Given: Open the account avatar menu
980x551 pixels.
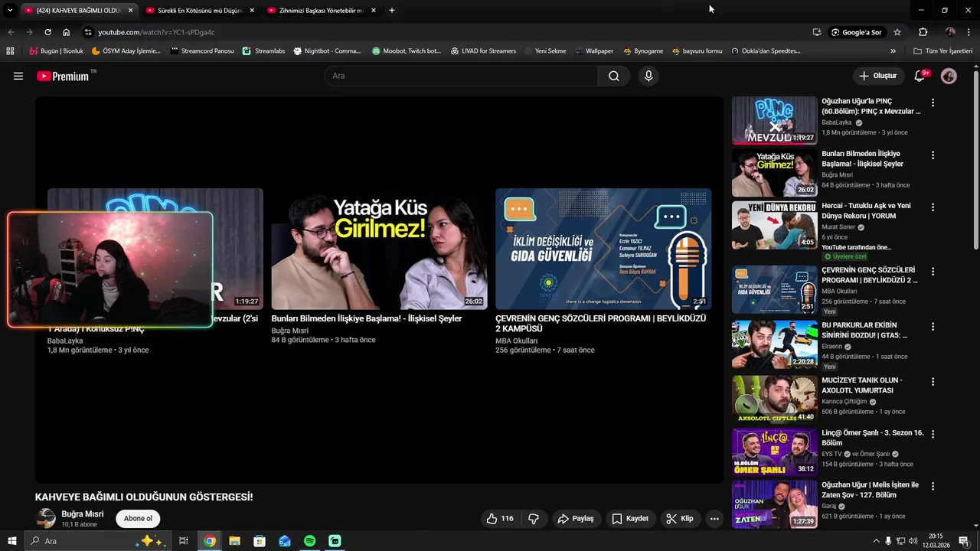Looking at the screenshot, I should coord(949,76).
